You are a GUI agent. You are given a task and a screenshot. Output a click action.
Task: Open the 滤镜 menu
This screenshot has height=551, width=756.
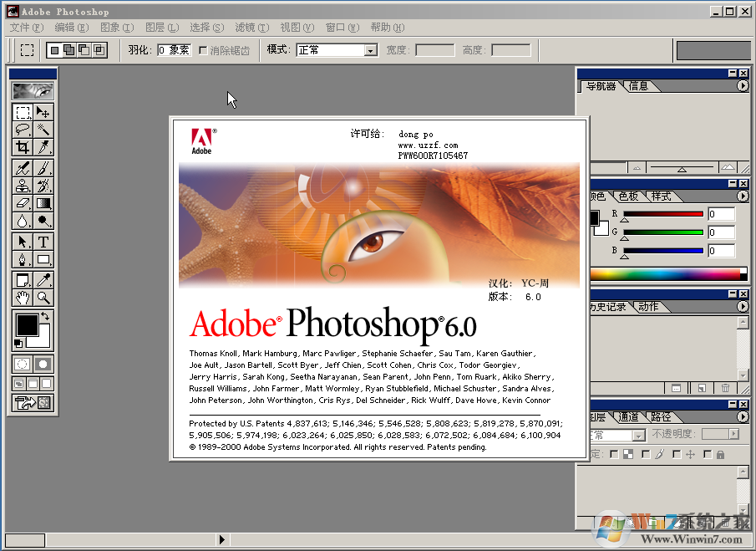coord(251,27)
